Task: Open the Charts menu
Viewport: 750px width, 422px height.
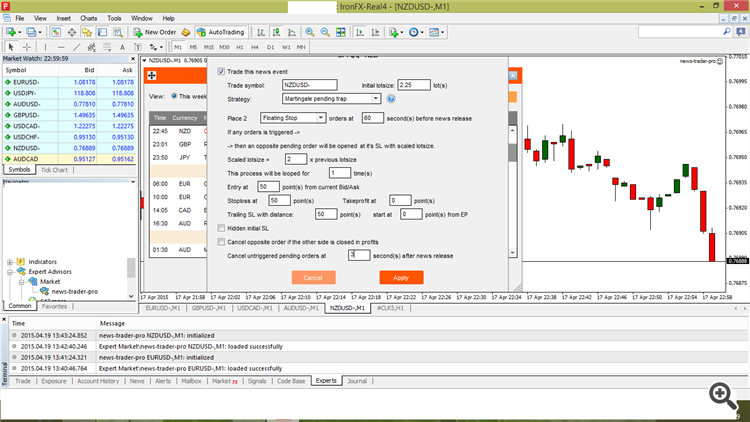Action: (x=88, y=18)
